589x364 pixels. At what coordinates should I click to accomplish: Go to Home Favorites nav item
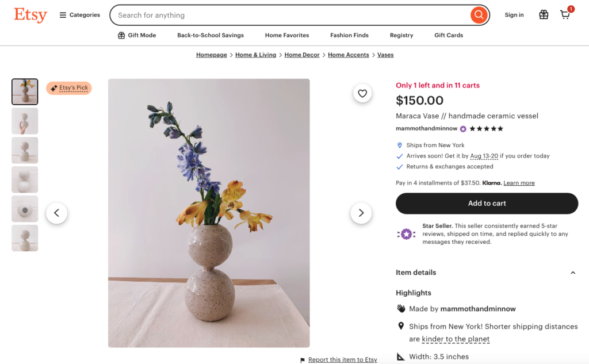coord(287,35)
